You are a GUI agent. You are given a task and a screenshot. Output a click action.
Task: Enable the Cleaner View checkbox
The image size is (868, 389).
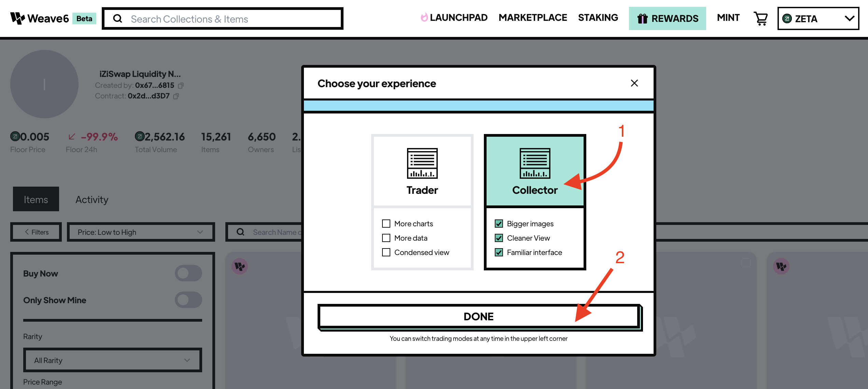(x=499, y=238)
